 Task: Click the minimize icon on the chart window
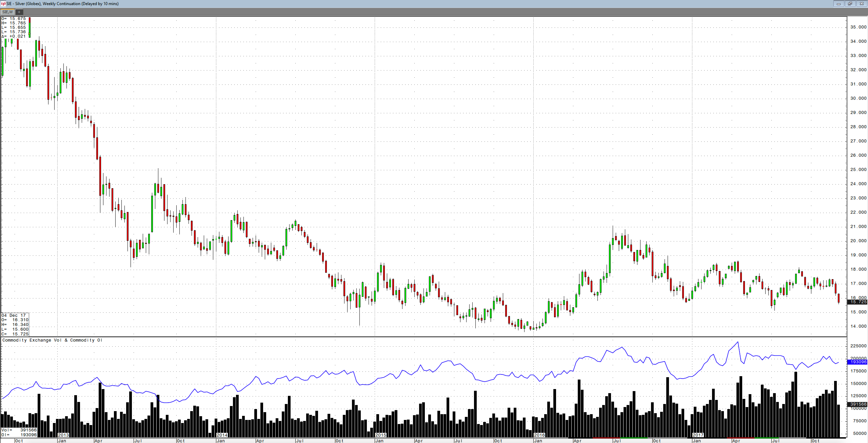(839, 4)
